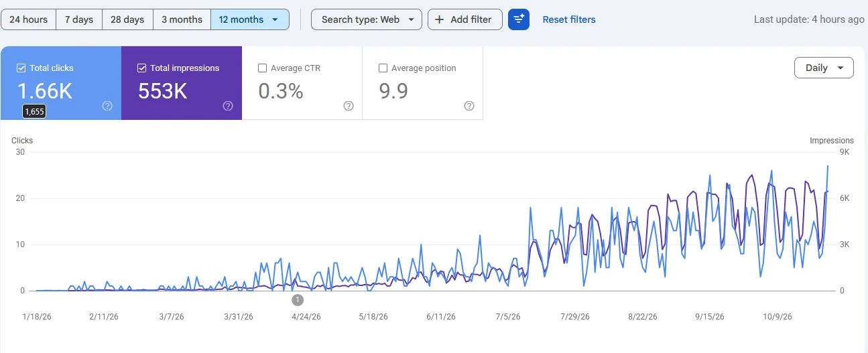This screenshot has height=353, width=868.
Task: Click the 10/9/26 date axis label
Action: click(x=777, y=317)
